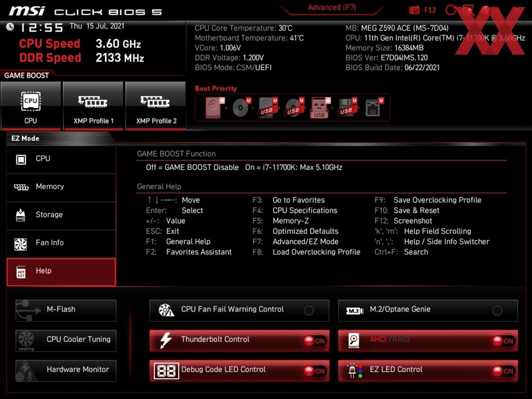Activate XMP Profile 2
This screenshot has height=399, width=532.
coord(156,106)
